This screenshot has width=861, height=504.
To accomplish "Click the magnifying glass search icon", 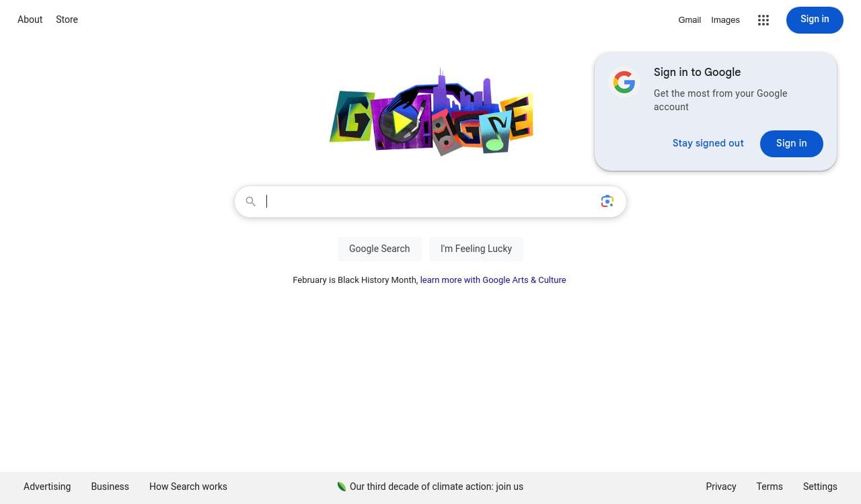I will click(251, 202).
